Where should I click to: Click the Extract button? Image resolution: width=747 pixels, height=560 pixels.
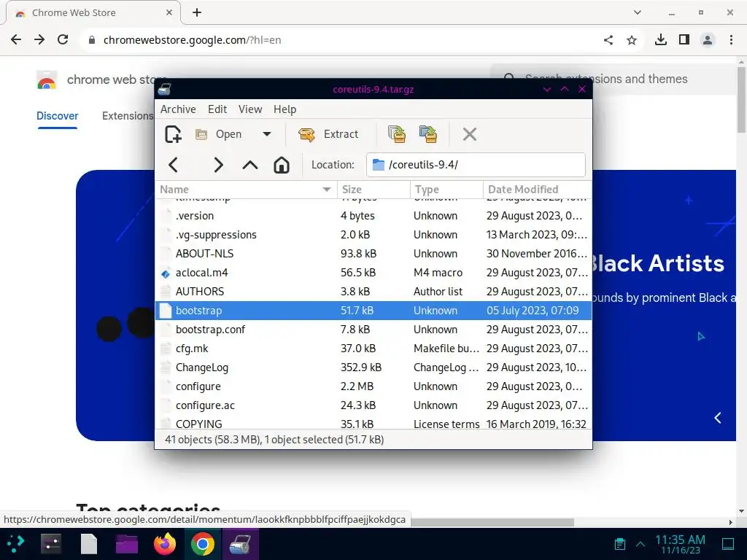click(328, 134)
